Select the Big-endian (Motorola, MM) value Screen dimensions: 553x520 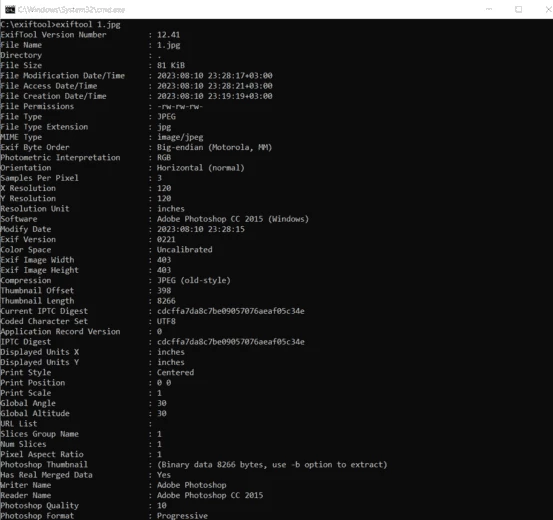[214, 147]
